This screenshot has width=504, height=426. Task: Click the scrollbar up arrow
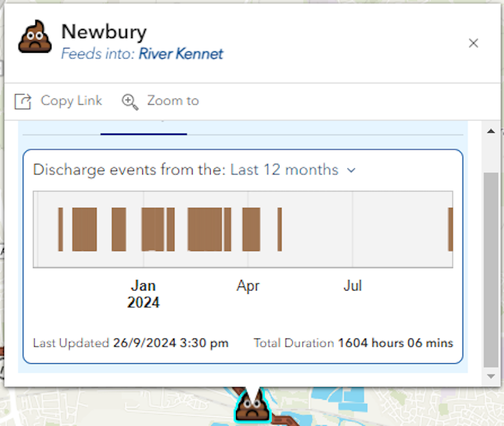(x=491, y=131)
